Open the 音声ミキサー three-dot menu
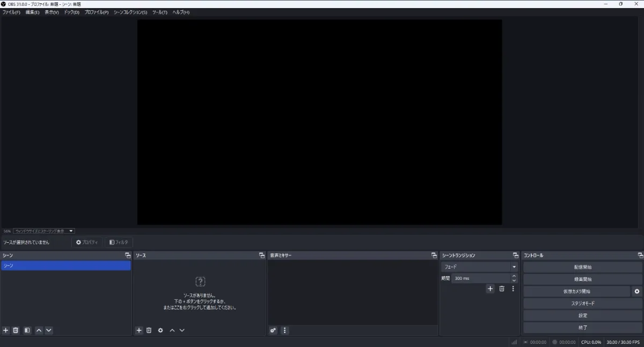Viewport: 644px width, 347px height. (x=284, y=330)
